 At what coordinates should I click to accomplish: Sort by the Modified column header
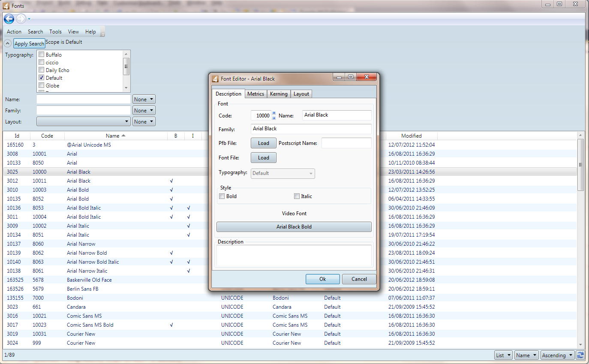point(412,136)
